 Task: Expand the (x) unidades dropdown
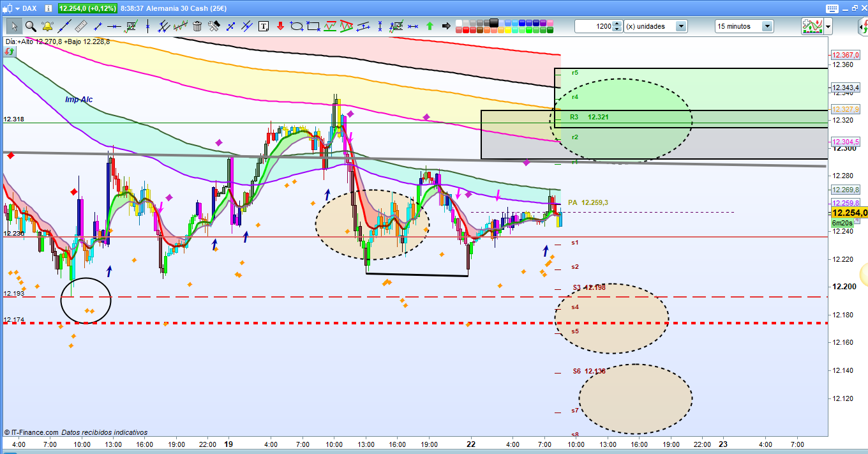pyautogui.click(x=681, y=26)
